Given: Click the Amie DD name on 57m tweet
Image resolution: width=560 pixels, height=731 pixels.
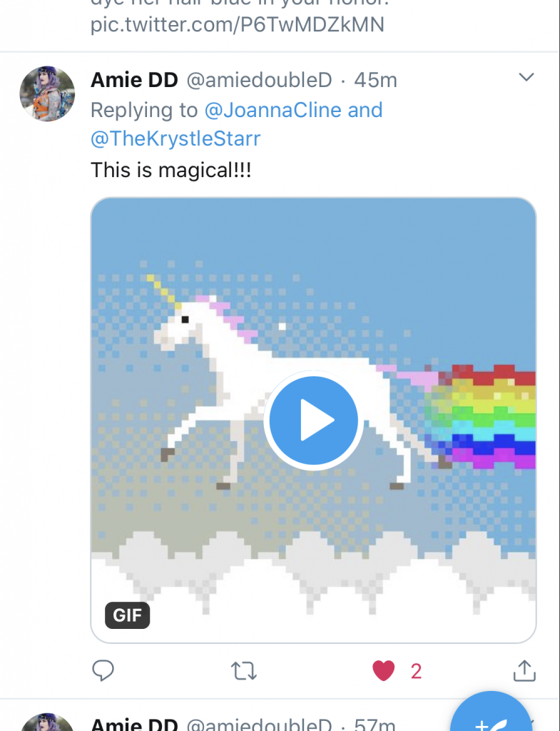Looking at the screenshot, I should pyautogui.click(x=134, y=725).
